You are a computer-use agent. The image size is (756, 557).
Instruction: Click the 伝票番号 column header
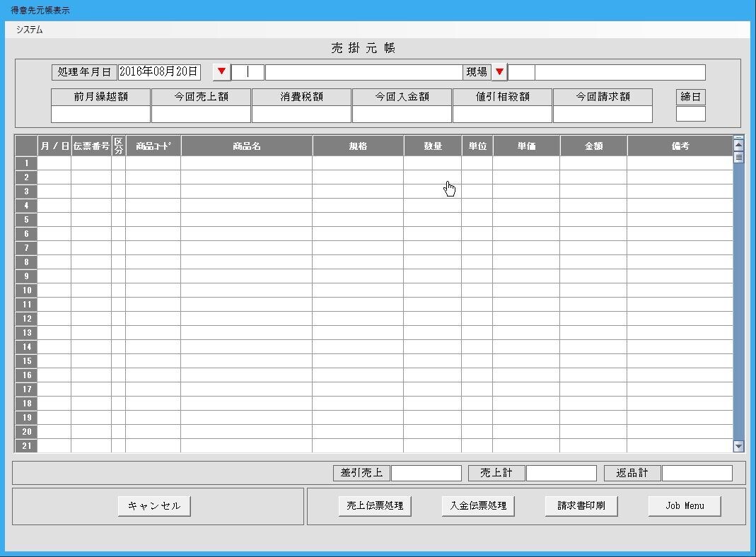[x=91, y=146]
